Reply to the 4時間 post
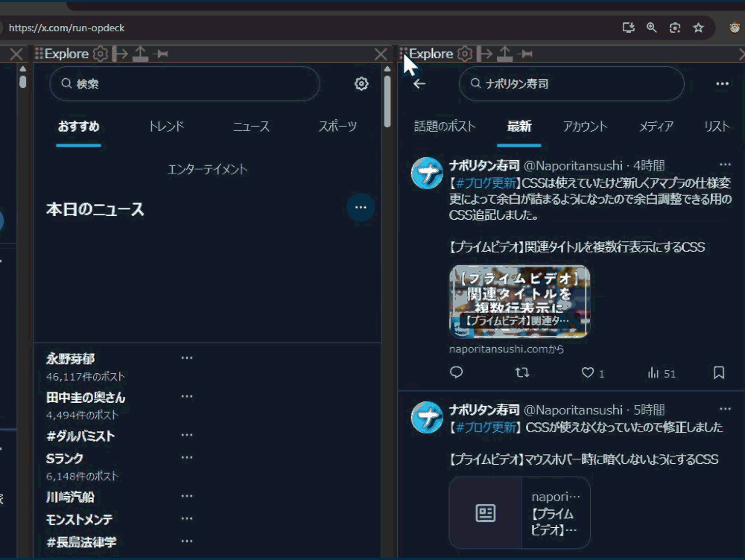This screenshot has width=745, height=560. pyautogui.click(x=456, y=372)
